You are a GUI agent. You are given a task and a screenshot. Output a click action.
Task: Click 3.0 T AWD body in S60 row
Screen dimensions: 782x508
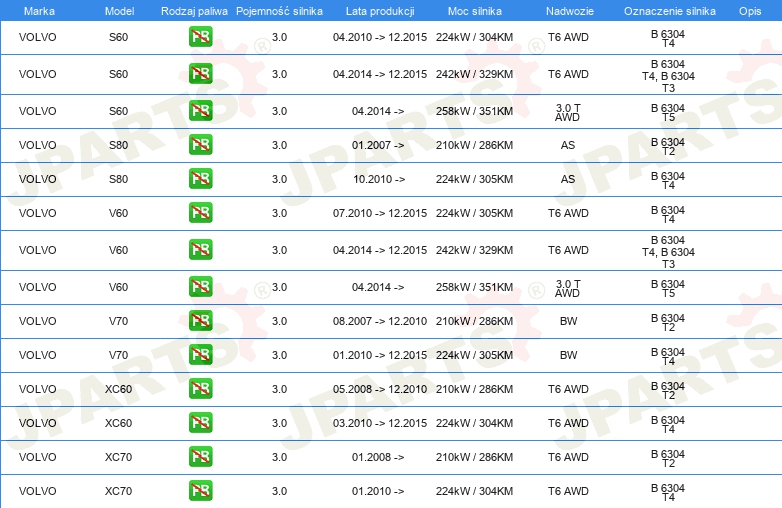coord(568,112)
